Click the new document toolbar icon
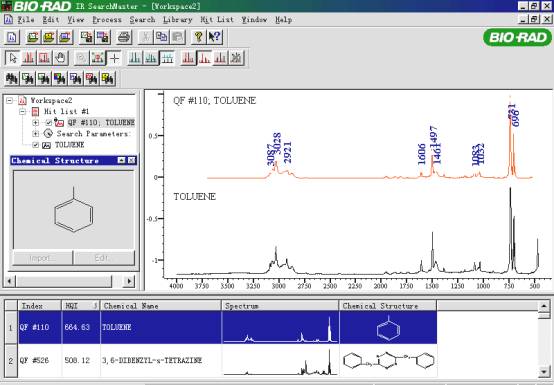Screen dimensions: 554x385 (12, 37)
